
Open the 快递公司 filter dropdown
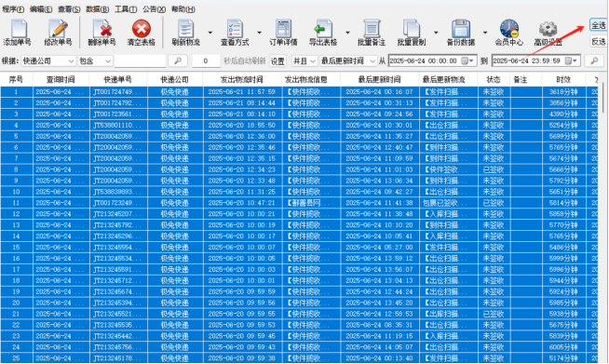[48, 61]
